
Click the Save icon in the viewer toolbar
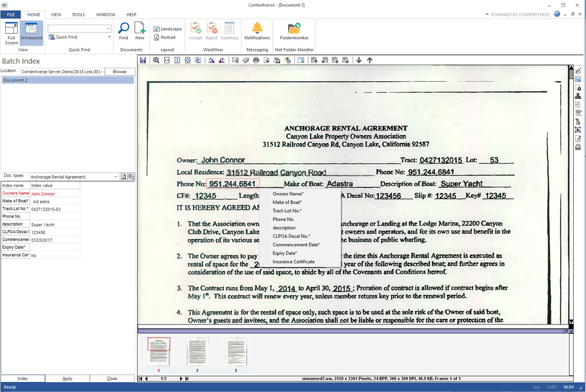[x=143, y=60]
